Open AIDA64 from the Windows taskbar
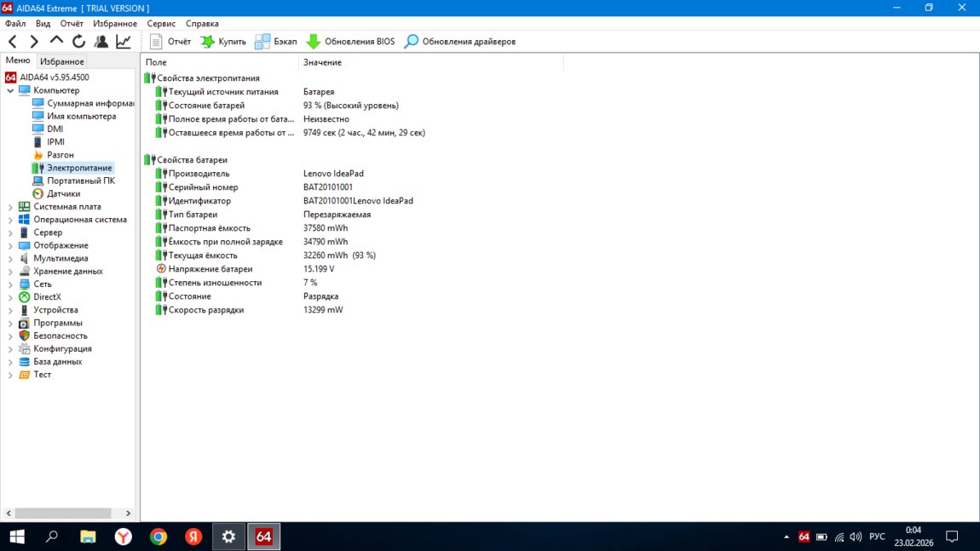The width and height of the screenshot is (980, 551). [x=263, y=537]
